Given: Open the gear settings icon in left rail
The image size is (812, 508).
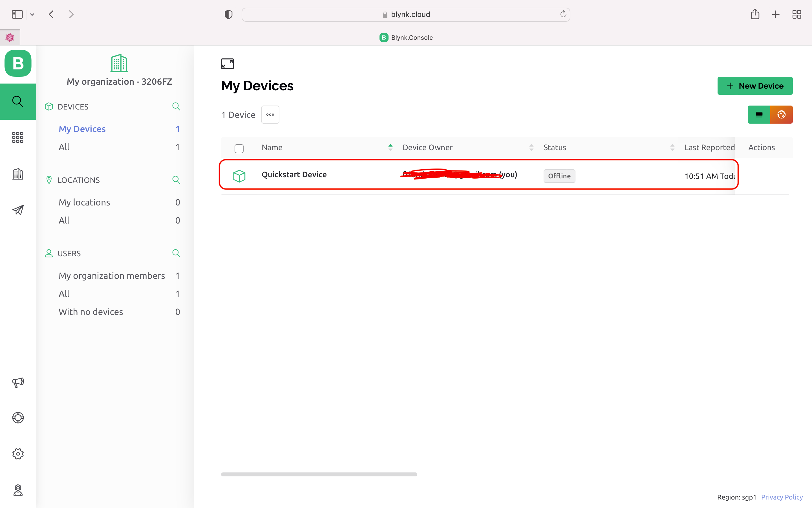Looking at the screenshot, I should click(x=18, y=454).
